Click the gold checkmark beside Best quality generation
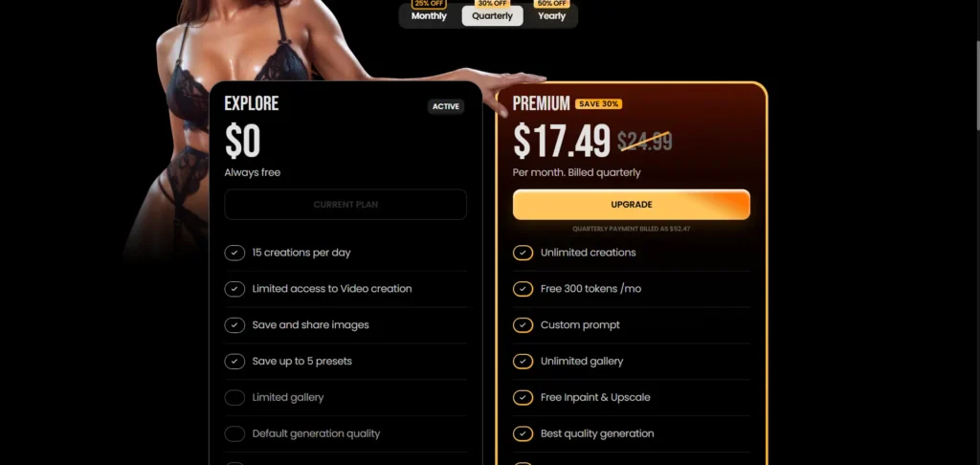This screenshot has height=465, width=980. [523, 434]
